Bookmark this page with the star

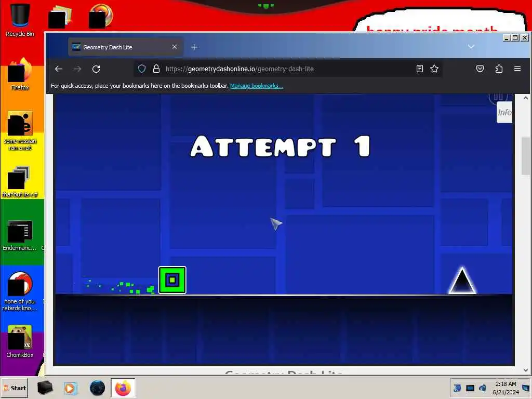[x=434, y=69]
